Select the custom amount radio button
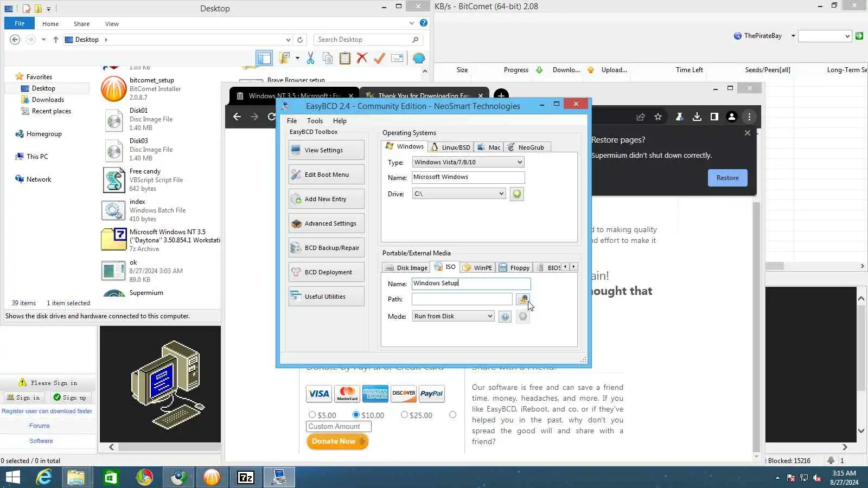868x488 pixels. 452,415
